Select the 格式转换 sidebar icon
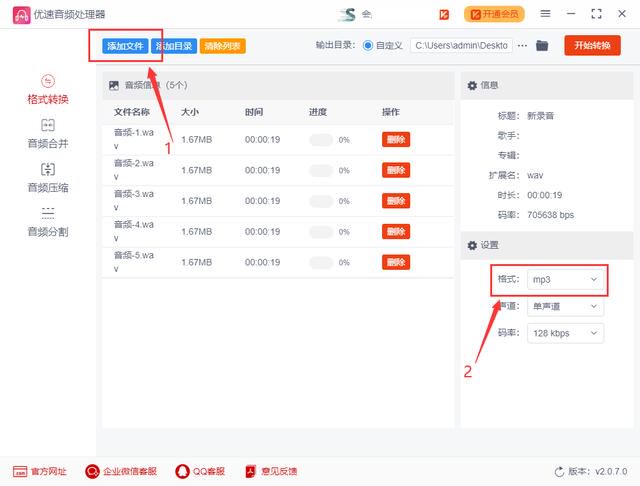Screen dimensions: 640x486 pyautogui.click(x=48, y=81)
